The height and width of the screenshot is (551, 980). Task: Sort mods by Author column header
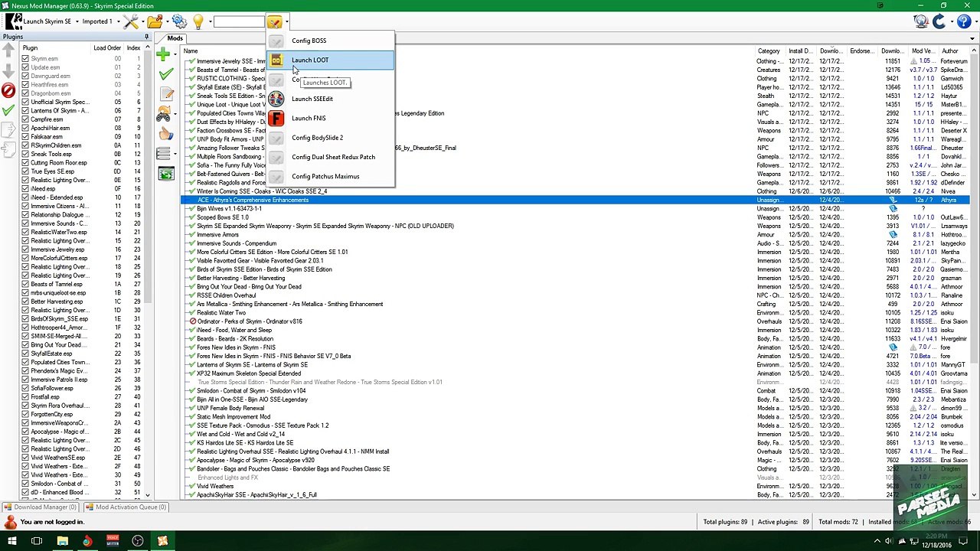(954, 51)
